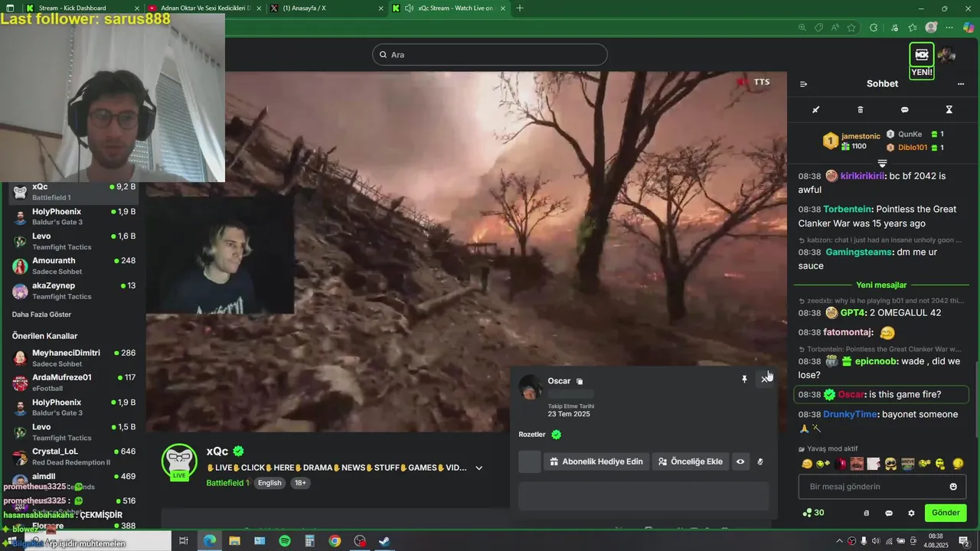The width and height of the screenshot is (980, 551).
Task: Open Amouranth channel in sidebar
Action: click(x=74, y=266)
